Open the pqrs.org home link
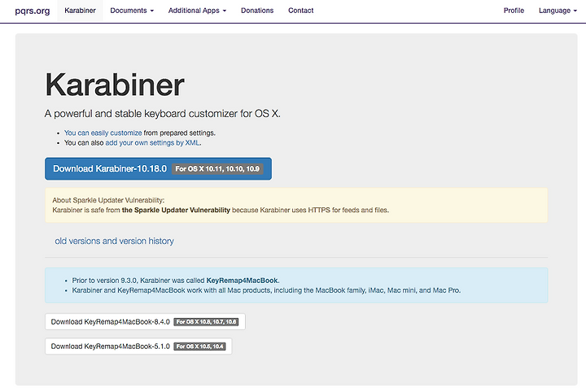This screenshot has width=586, height=392. click(x=32, y=11)
